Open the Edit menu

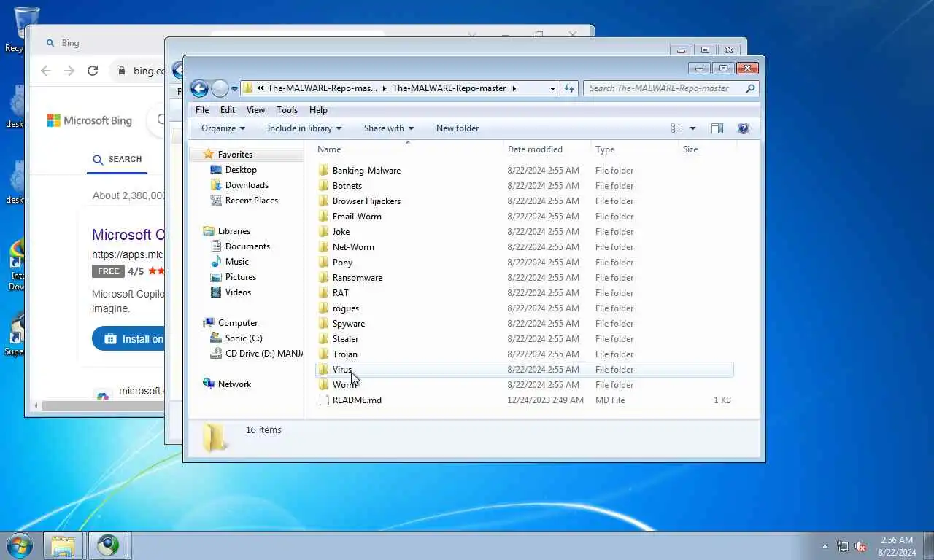(228, 110)
